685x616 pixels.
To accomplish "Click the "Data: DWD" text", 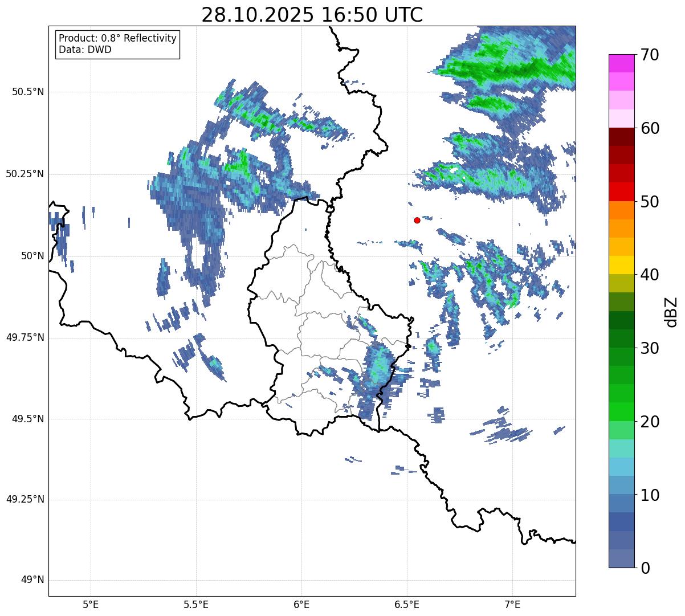I will click(85, 50).
